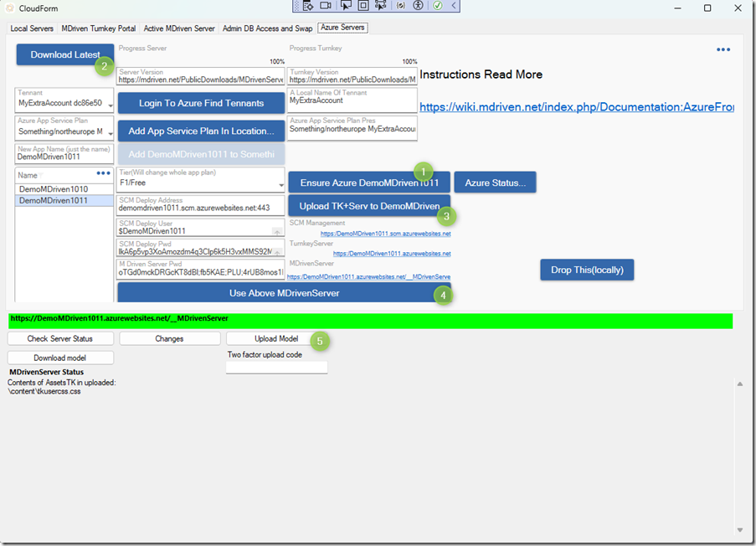Image resolution: width=756 pixels, height=546 pixels.
Task: Open the binding failures braces icon
Action: (x=401, y=6)
